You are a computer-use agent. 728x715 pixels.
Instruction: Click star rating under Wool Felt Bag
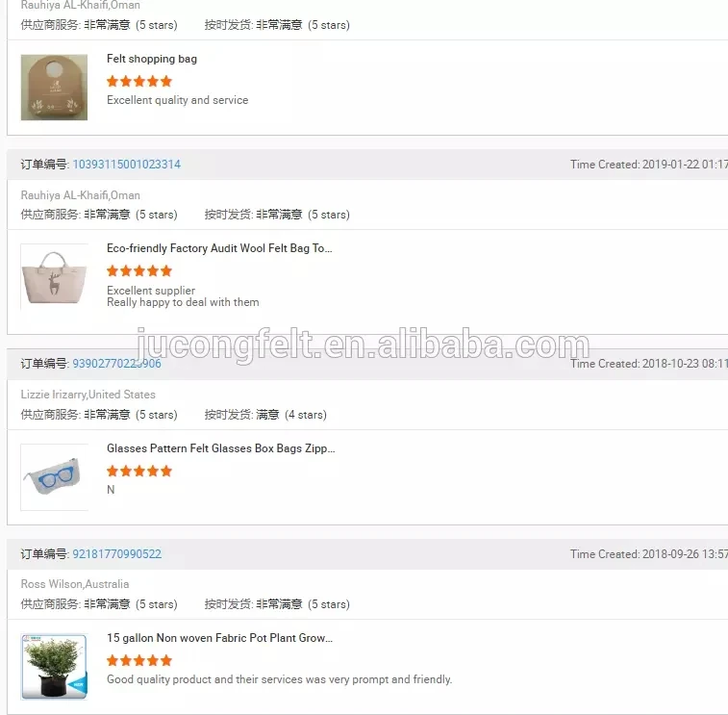[x=139, y=270]
